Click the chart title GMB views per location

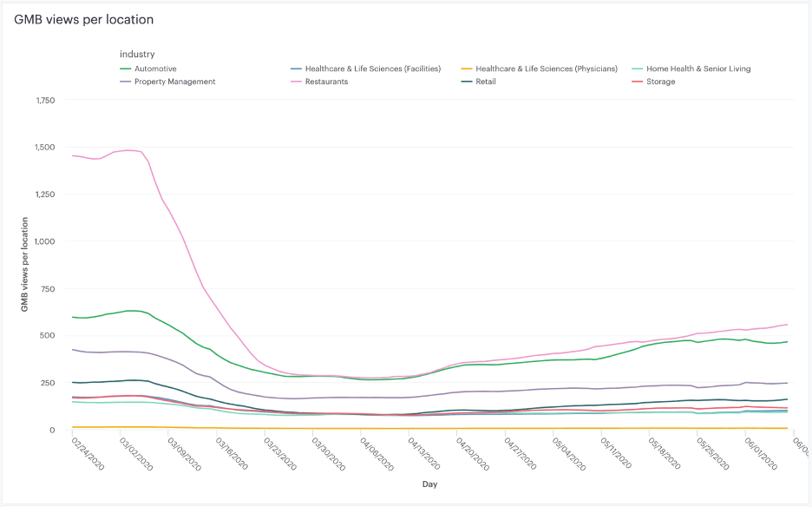click(84, 19)
